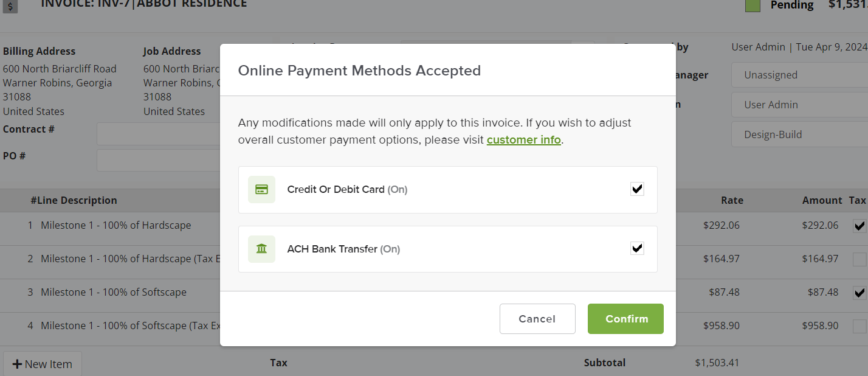868x376 pixels.
Task: Uncheck the Credit Or Debit Card checkbox
Action: click(637, 189)
